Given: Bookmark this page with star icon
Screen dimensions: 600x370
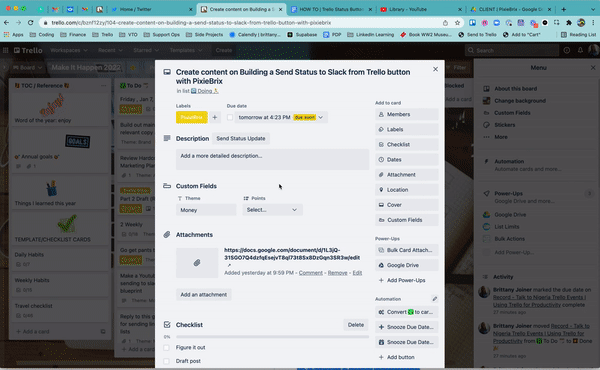Looking at the screenshot, I should (x=457, y=23).
